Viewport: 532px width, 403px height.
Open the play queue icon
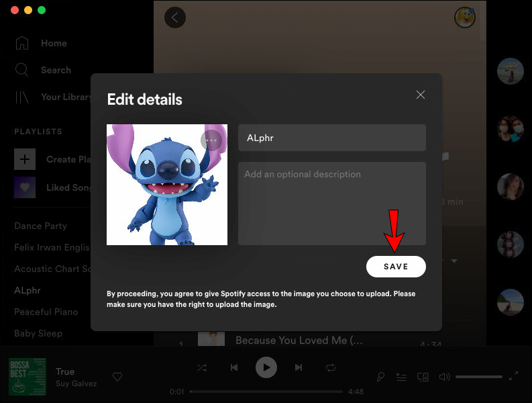point(401,377)
